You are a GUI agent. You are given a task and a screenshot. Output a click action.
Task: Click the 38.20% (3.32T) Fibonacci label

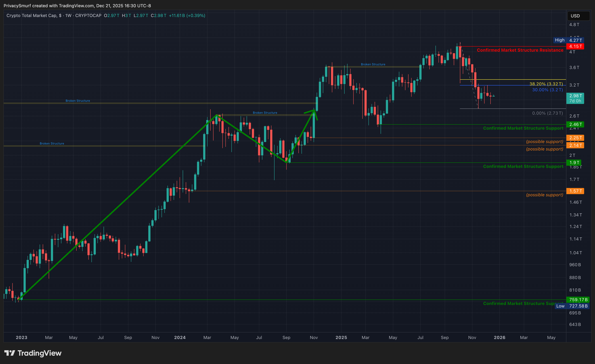[546, 84]
